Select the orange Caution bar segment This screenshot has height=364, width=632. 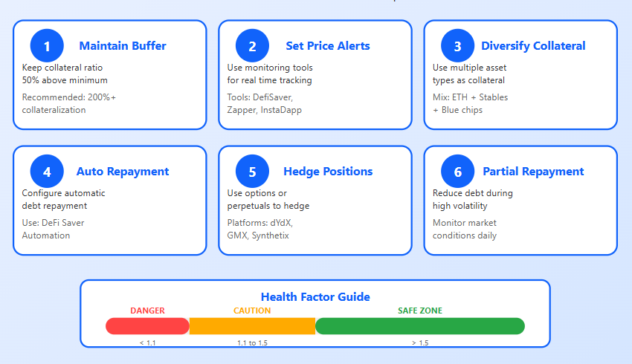click(252, 326)
